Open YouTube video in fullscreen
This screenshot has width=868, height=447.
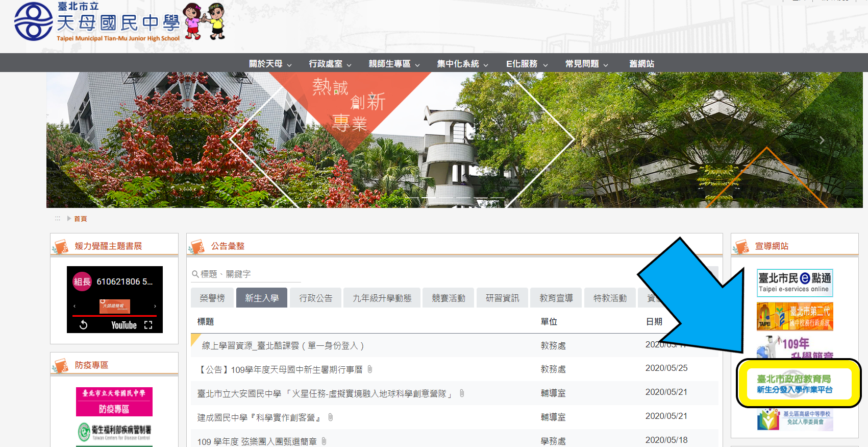[x=148, y=325]
